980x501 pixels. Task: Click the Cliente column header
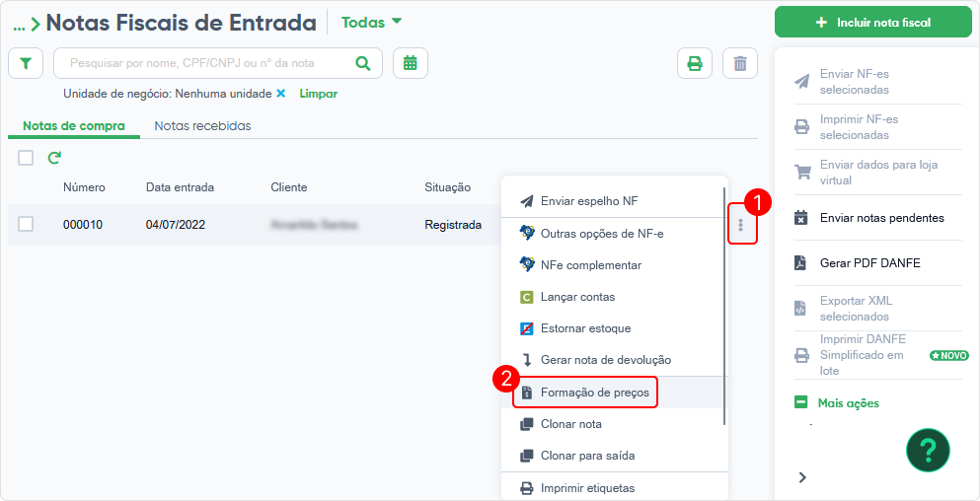pos(289,187)
